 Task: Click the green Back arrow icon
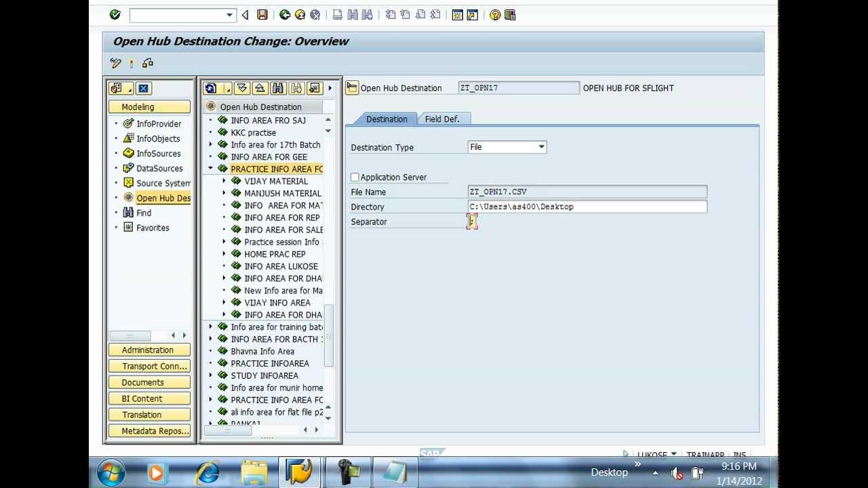click(285, 14)
